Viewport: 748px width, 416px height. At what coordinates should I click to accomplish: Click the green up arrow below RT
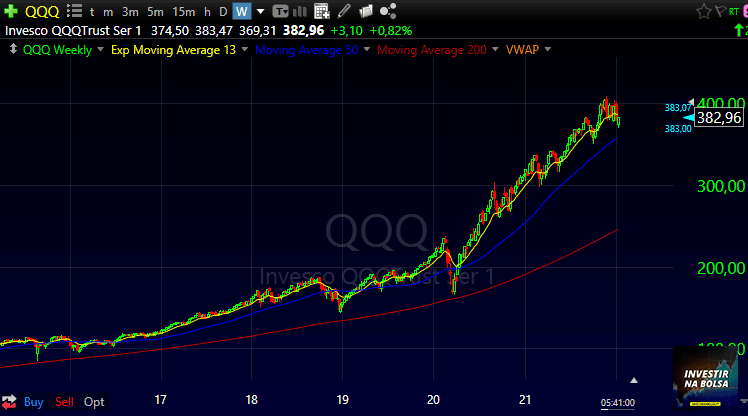(x=738, y=31)
